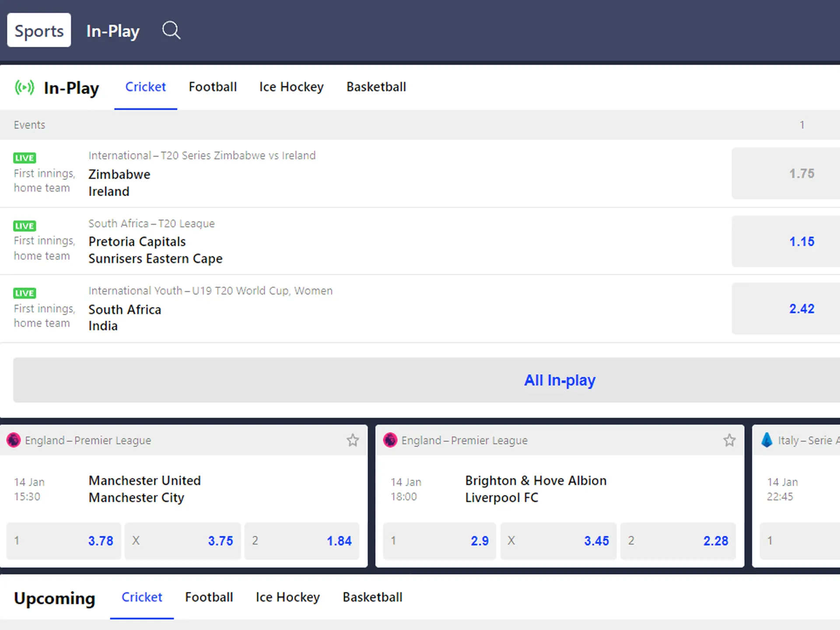Open Liverpool FC team name
Image resolution: width=840 pixels, height=630 pixels.
coord(502,497)
